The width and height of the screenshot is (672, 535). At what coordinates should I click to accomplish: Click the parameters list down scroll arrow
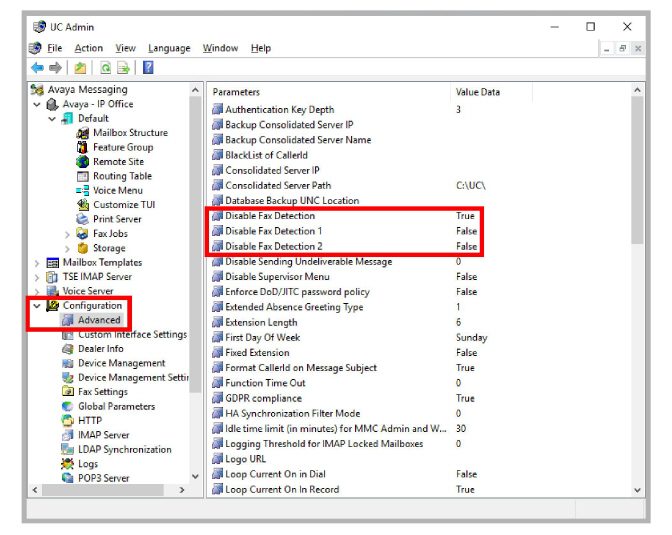coord(637,490)
